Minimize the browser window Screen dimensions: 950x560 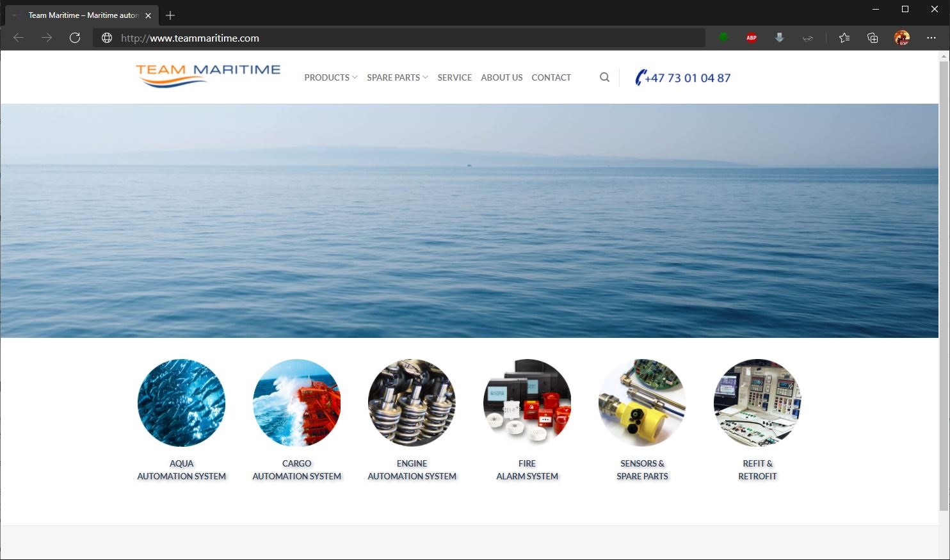pos(876,9)
